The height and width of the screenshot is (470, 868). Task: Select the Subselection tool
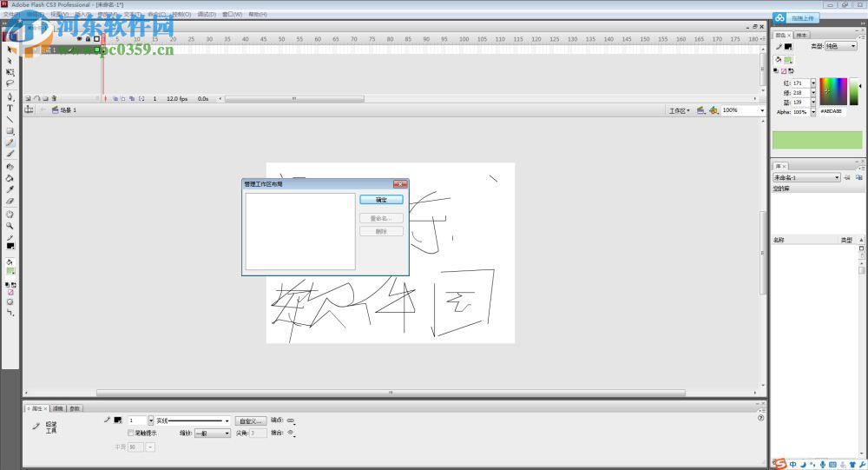10,61
